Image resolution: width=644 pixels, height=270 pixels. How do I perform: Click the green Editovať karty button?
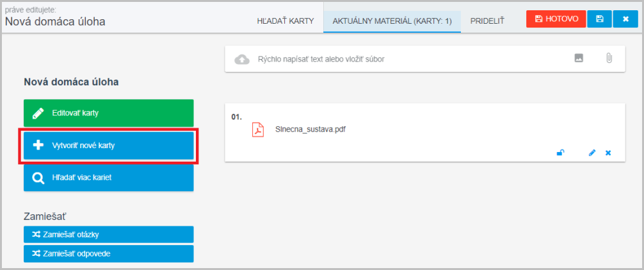tap(108, 113)
